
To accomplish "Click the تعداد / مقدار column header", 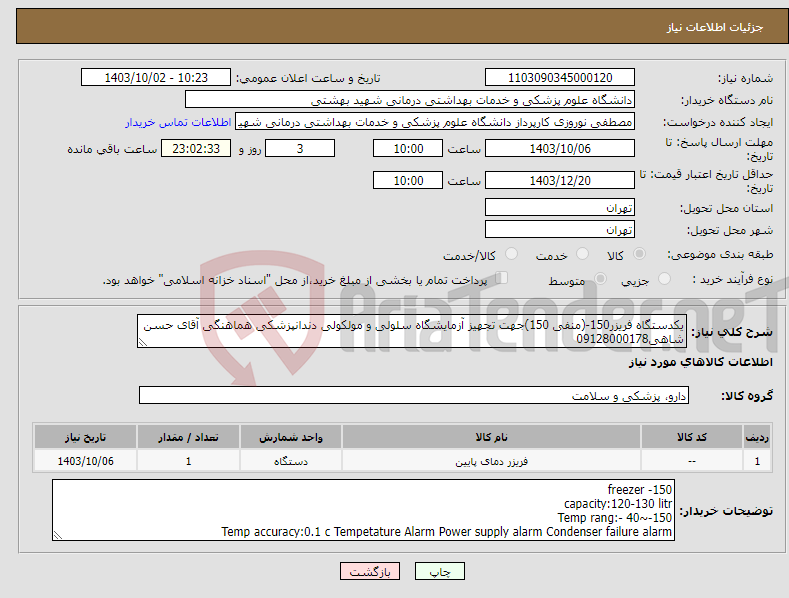I will click(188, 437).
